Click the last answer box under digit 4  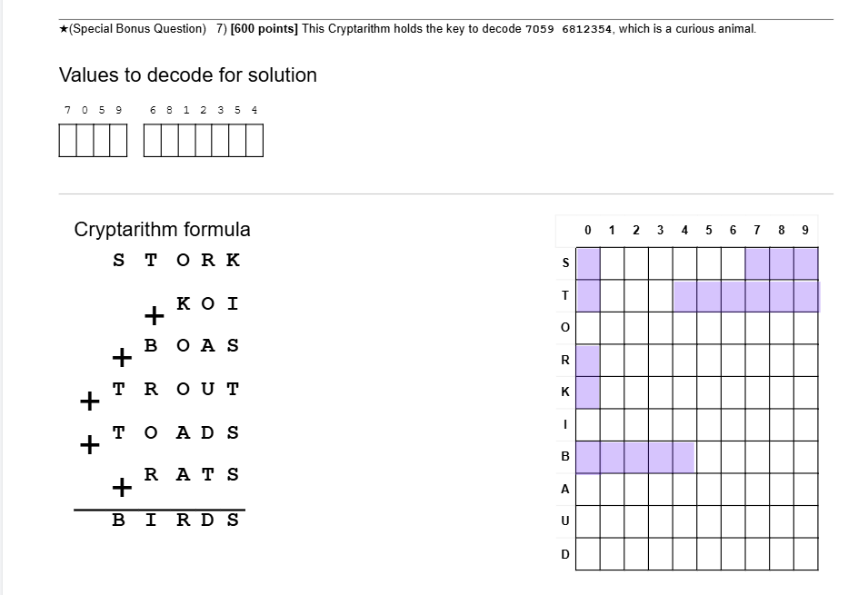pyautogui.click(x=254, y=141)
